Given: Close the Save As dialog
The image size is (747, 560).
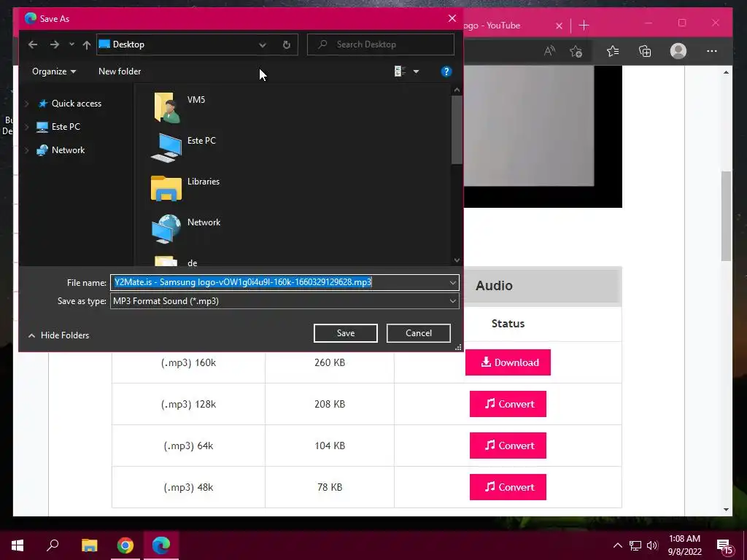Looking at the screenshot, I should pos(452,18).
